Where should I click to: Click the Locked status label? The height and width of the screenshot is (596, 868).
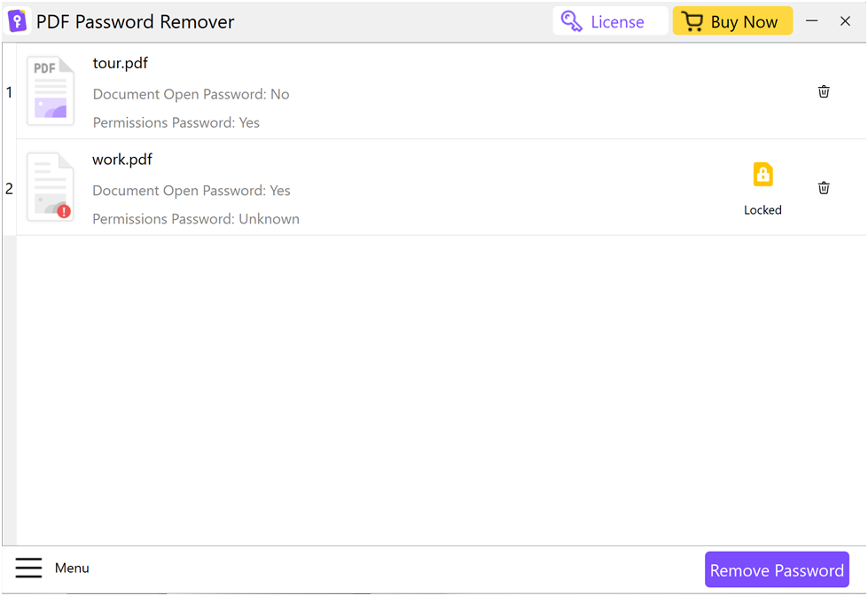pyautogui.click(x=762, y=210)
